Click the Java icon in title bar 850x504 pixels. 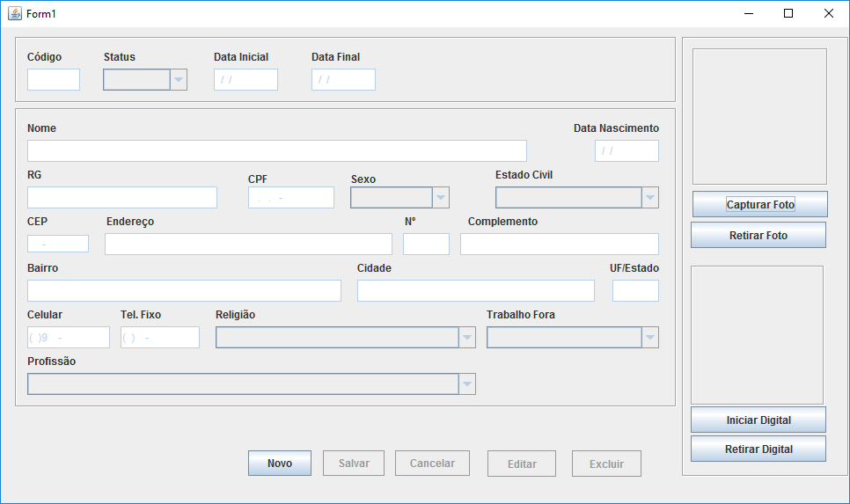click(x=14, y=13)
